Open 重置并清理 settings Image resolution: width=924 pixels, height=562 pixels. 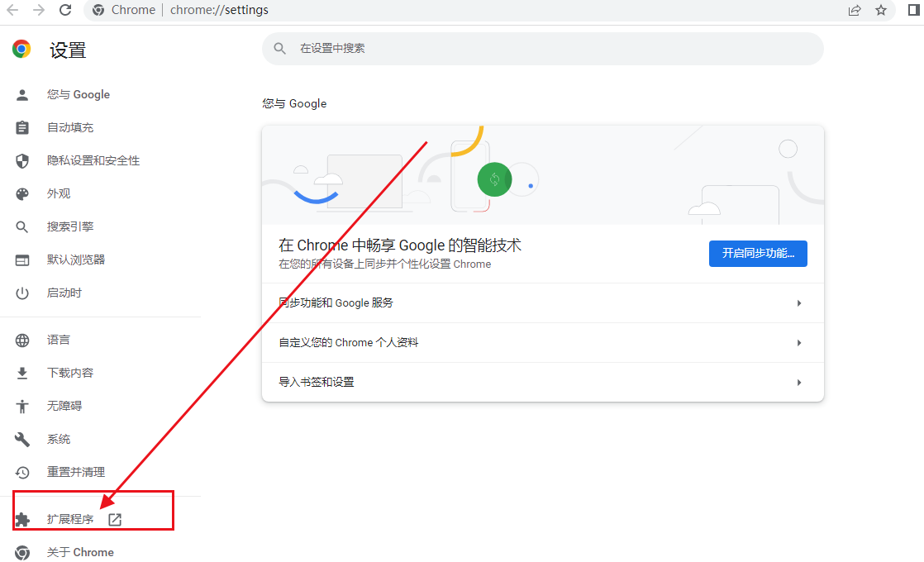pyautogui.click(x=76, y=471)
